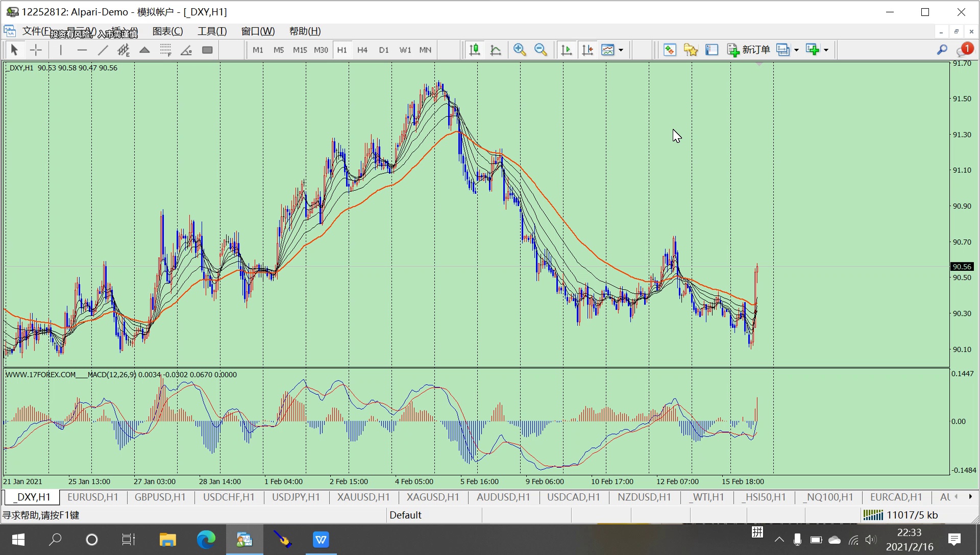Open the Market Watch panel icon

click(670, 50)
